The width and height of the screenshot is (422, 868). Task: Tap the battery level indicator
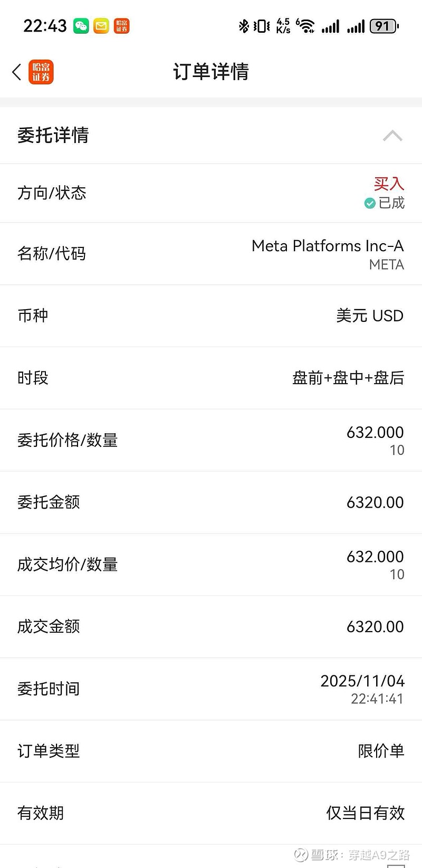pos(384,26)
